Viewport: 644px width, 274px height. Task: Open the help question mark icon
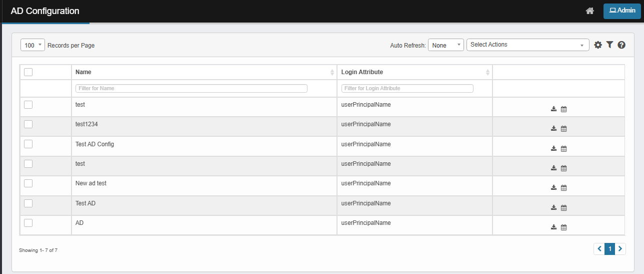tap(621, 45)
